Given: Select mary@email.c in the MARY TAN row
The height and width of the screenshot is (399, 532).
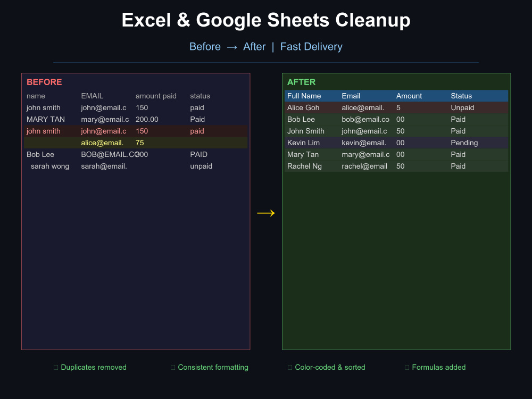Looking at the screenshot, I should point(105,119).
